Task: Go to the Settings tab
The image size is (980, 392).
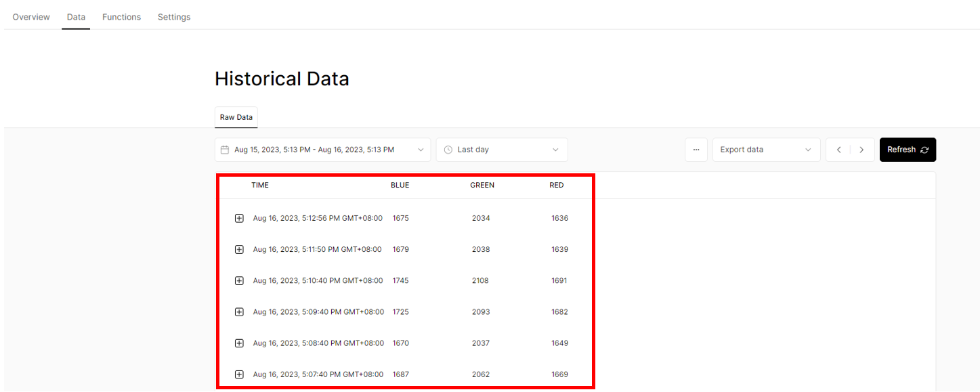Action: 174,17
